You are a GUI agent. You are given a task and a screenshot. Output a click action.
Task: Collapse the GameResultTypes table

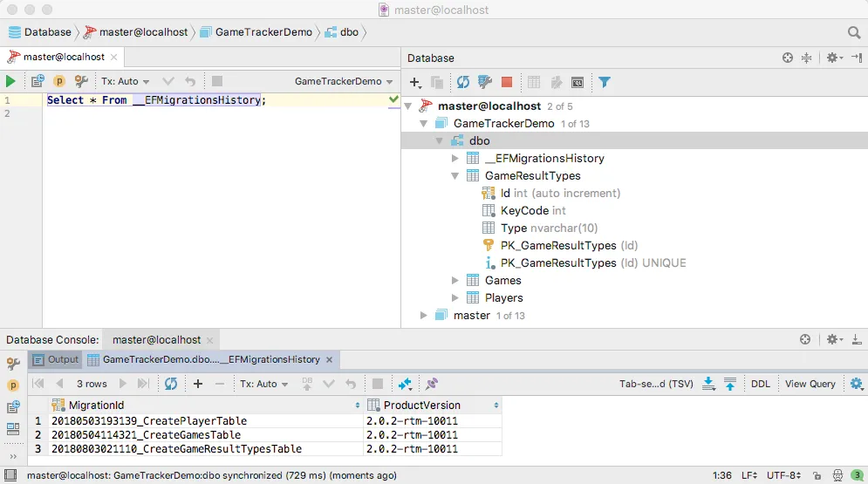[455, 175]
